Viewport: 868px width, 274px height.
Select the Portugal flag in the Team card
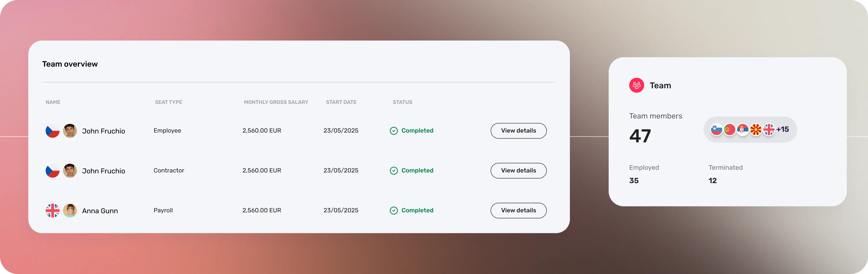(729, 130)
